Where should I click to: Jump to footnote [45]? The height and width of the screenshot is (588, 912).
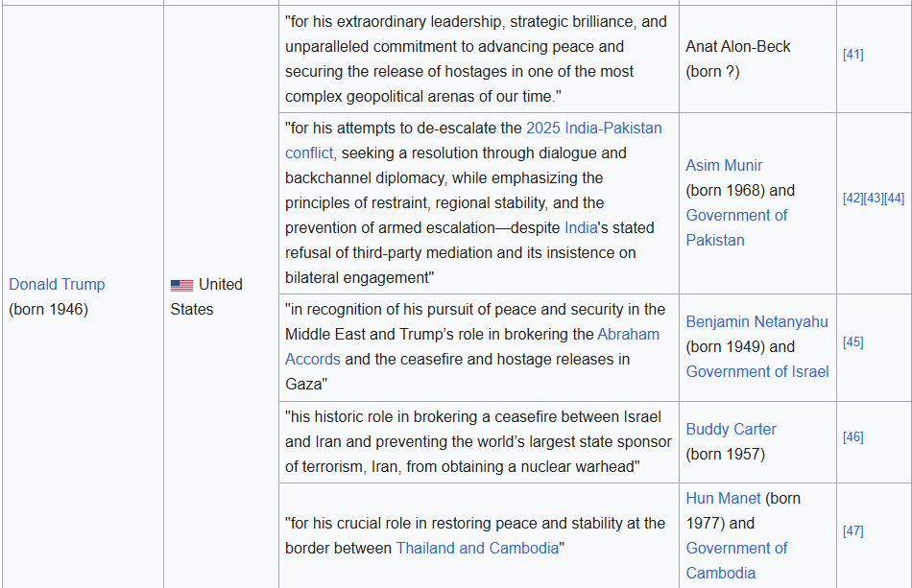[x=852, y=341]
